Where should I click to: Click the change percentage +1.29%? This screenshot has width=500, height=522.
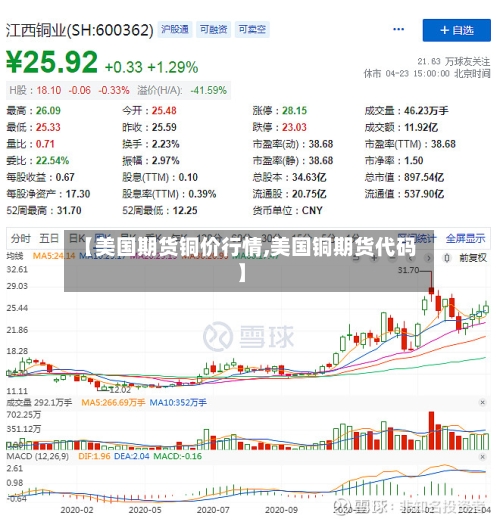pyautogui.click(x=173, y=68)
